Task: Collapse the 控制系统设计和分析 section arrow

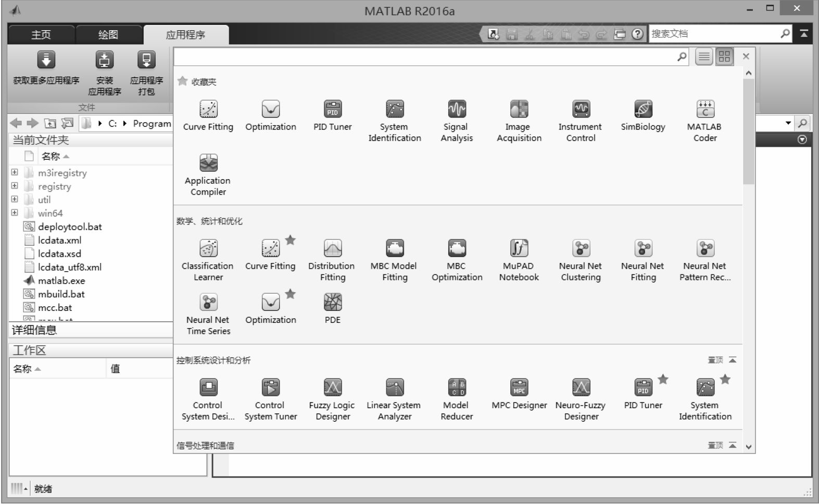Action: pos(733,360)
